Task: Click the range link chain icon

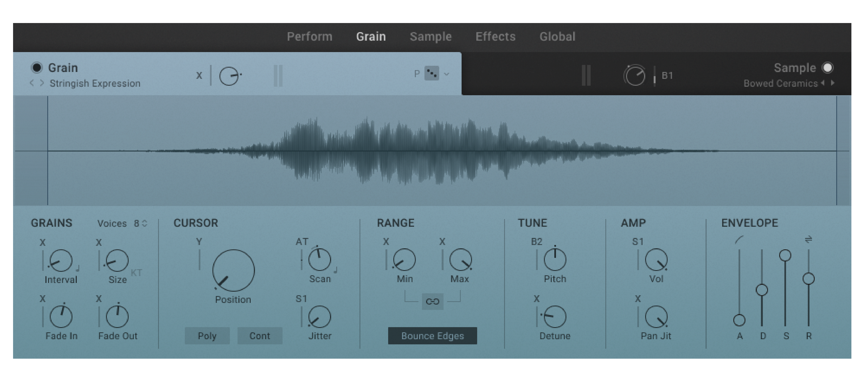Action: (432, 301)
